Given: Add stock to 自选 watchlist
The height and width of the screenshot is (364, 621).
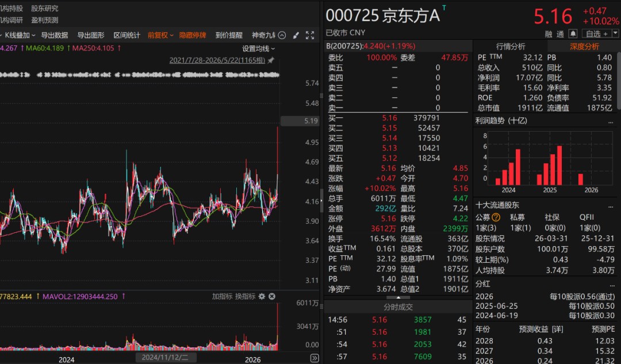Looking at the screenshot, I should pos(596,34).
